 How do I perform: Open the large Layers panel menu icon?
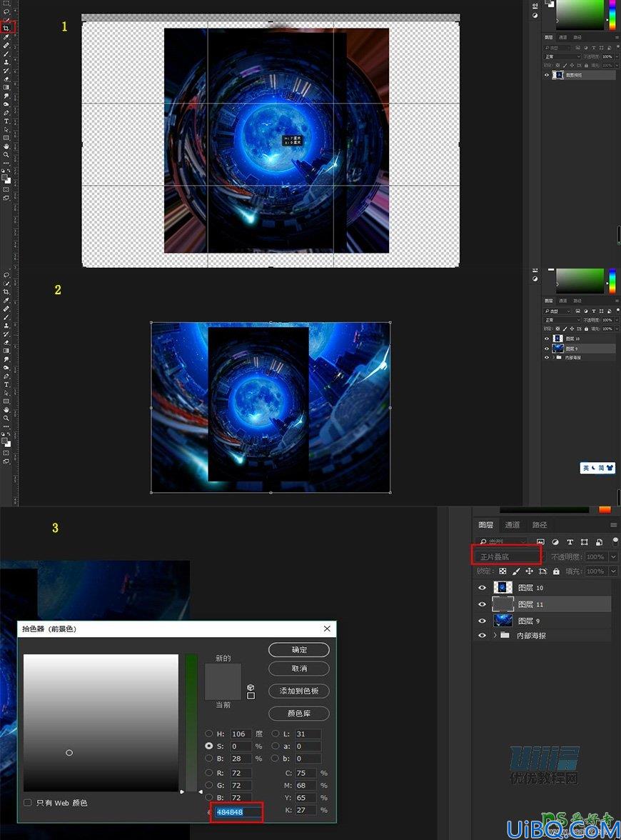tap(614, 525)
